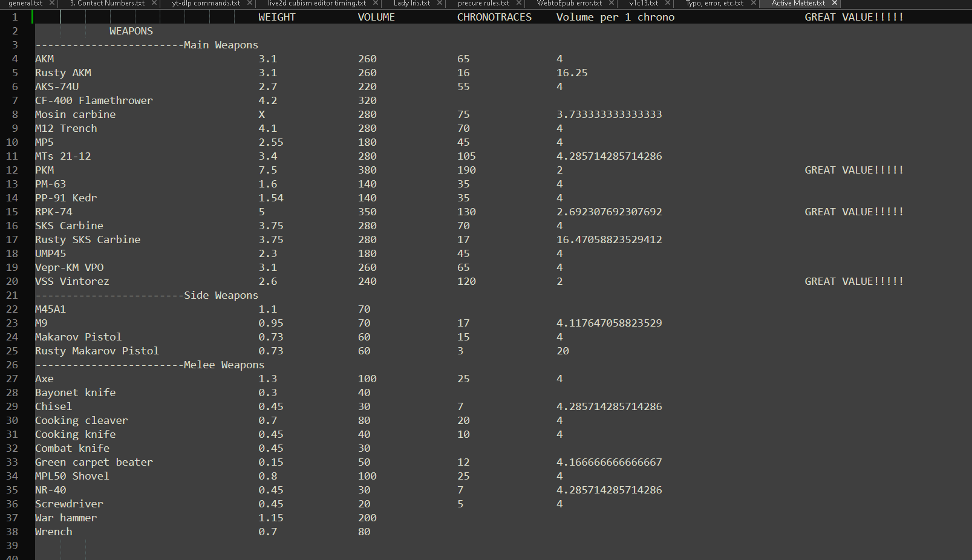Close the WebtoEpub error.txt tab
The image size is (972, 560).
612,3
